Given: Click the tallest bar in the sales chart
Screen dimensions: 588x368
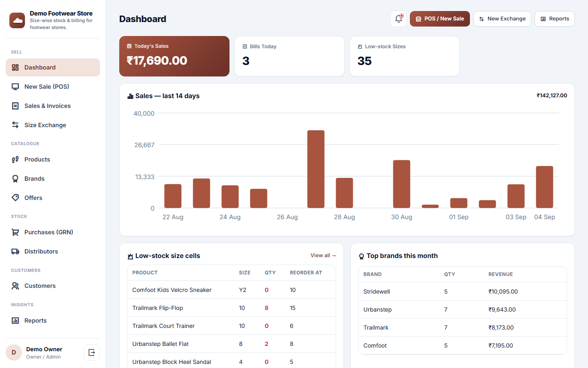Looking at the screenshot, I should [x=316, y=169].
